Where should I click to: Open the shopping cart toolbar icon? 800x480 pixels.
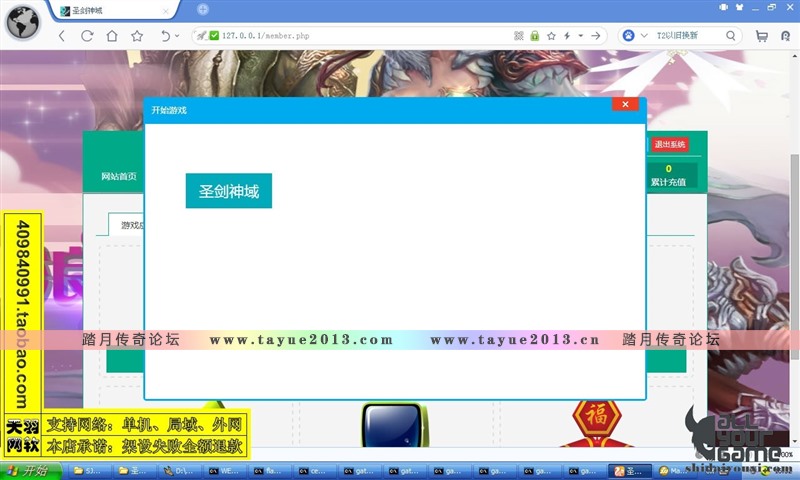tap(762, 35)
